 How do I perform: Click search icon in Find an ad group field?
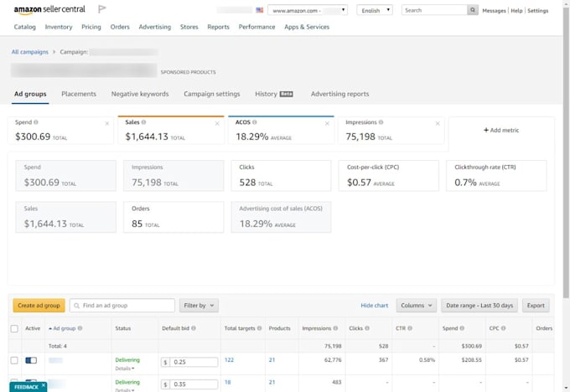77,306
